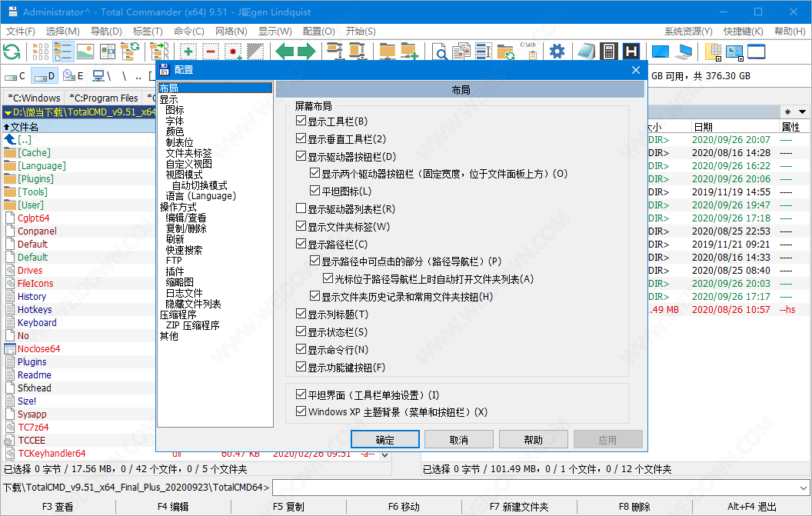The height and width of the screenshot is (516, 812).
Task: Open the 文件(F) menu
Action: pos(21,32)
